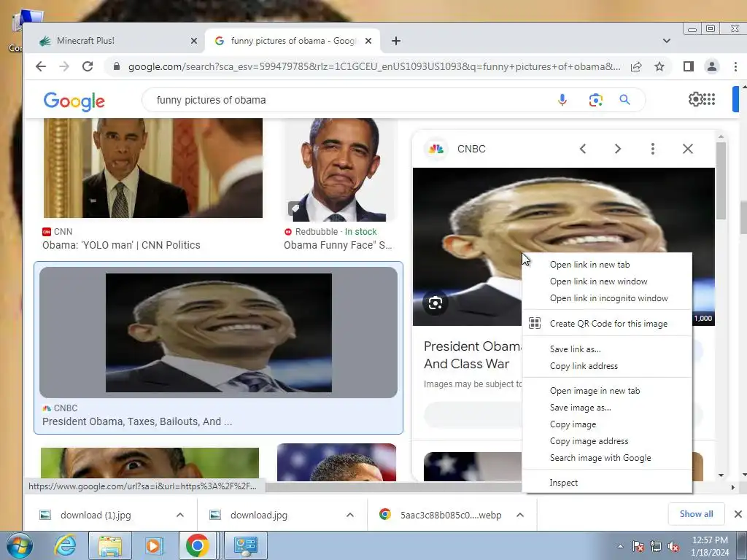Click the CNBC source name in preview
This screenshot has width=747, height=560.
tap(471, 149)
